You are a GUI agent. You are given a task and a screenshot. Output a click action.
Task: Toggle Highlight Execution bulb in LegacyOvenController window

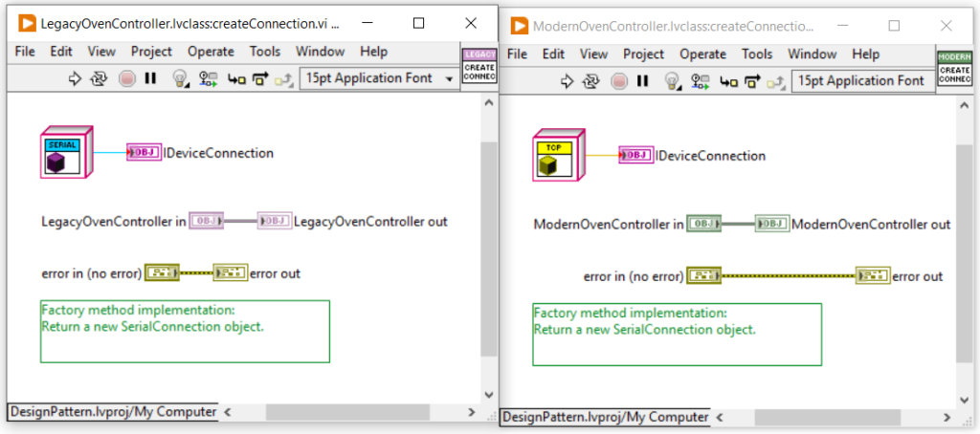click(181, 78)
